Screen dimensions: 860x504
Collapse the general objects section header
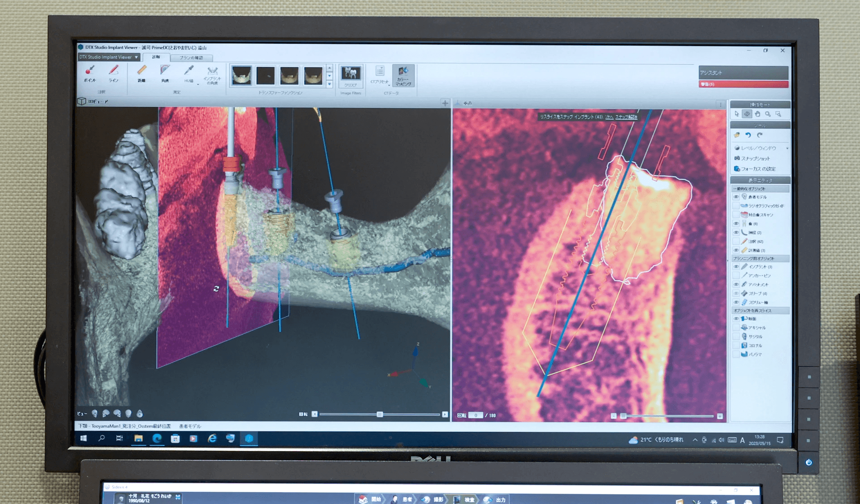point(760,189)
